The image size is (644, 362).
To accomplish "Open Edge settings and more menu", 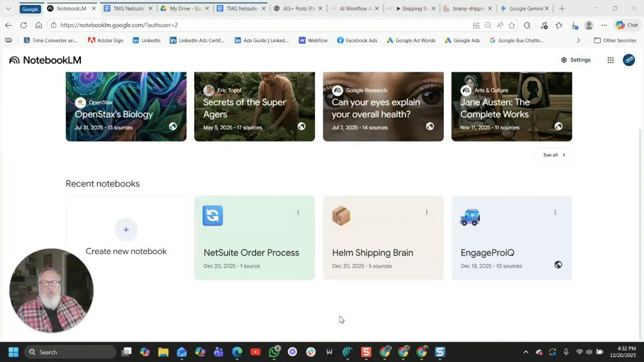I will tap(604, 25).
